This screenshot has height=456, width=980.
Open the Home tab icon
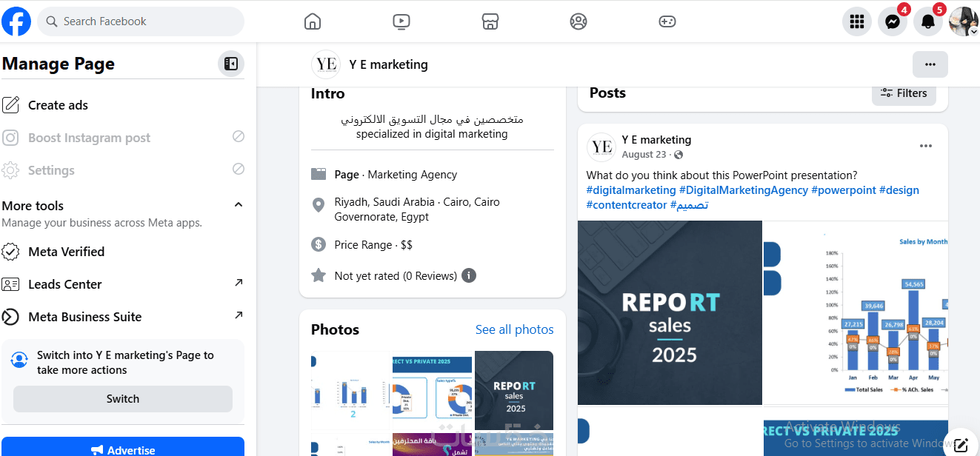point(313,21)
